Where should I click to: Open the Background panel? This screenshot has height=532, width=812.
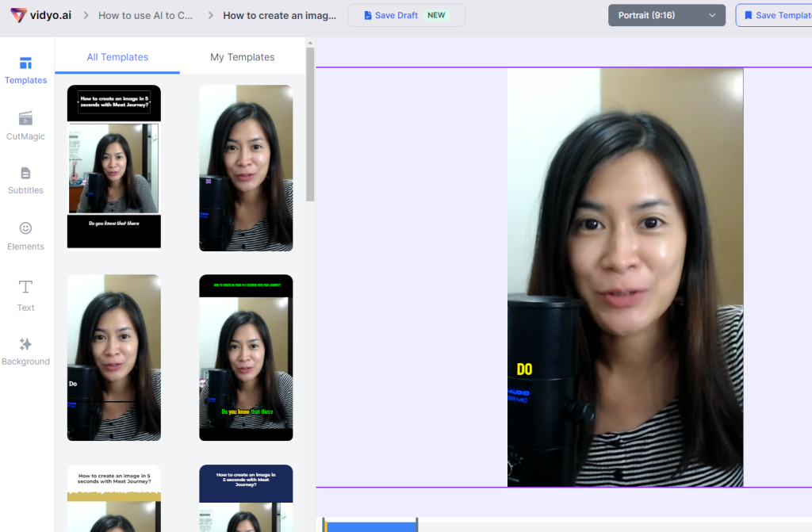[x=25, y=351]
